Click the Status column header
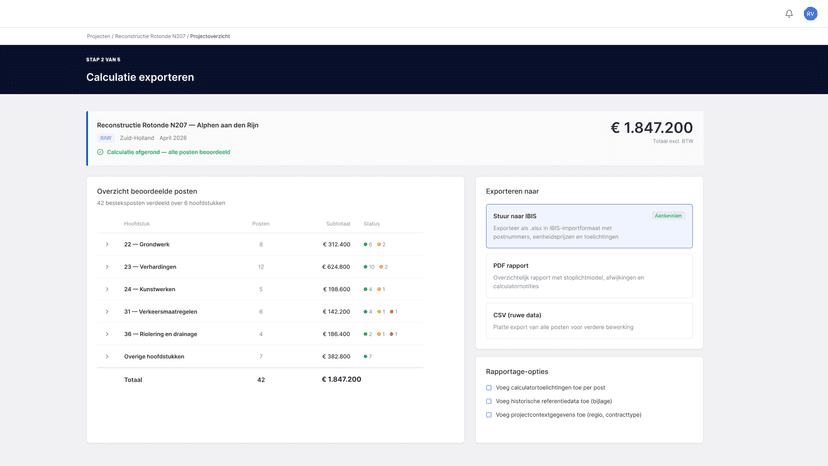This screenshot has height=466, width=828. (x=372, y=224)
